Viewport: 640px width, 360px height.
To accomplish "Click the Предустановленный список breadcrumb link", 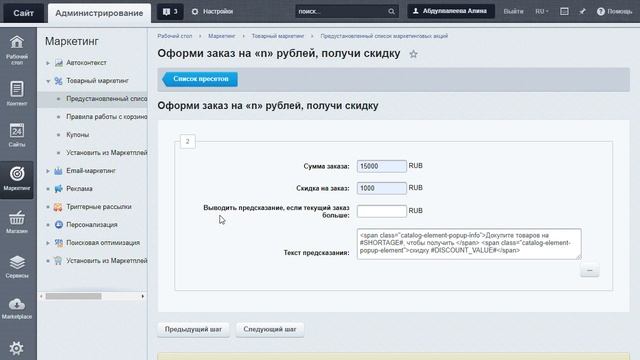I will [384, 36].
